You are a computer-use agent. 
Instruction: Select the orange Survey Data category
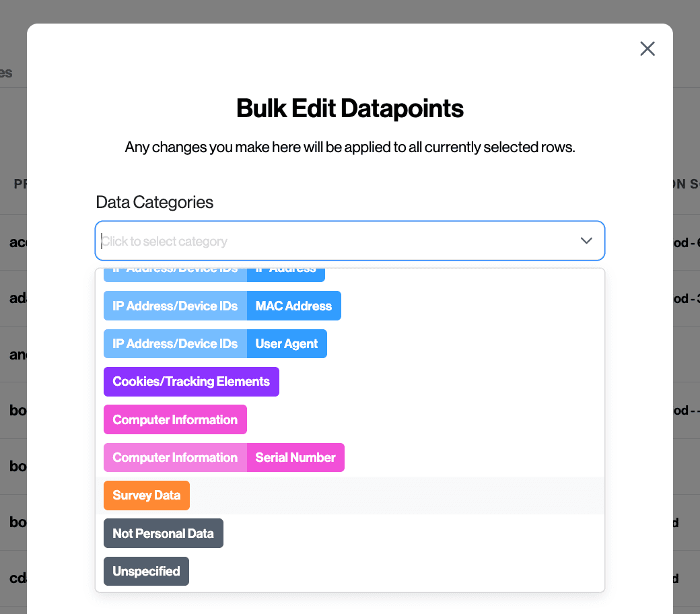coord(147,496)
